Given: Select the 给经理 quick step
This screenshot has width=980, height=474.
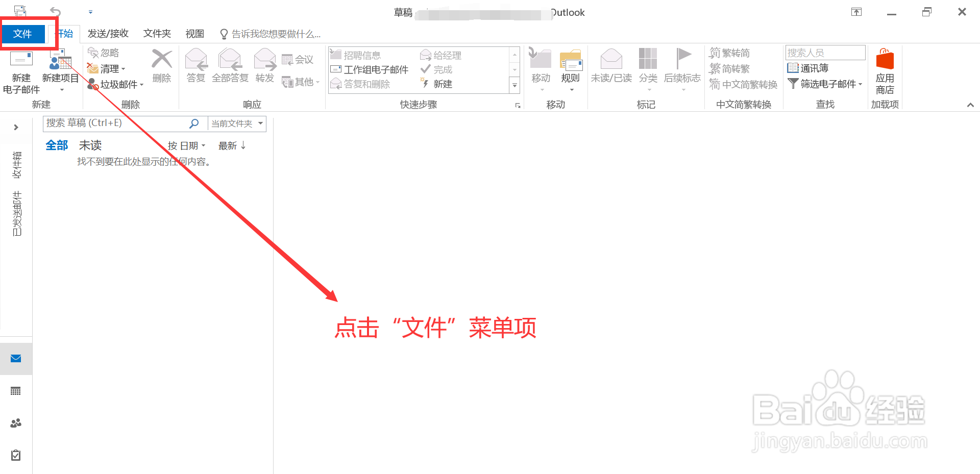Looking at the screenshot, I should pos(441,55).
